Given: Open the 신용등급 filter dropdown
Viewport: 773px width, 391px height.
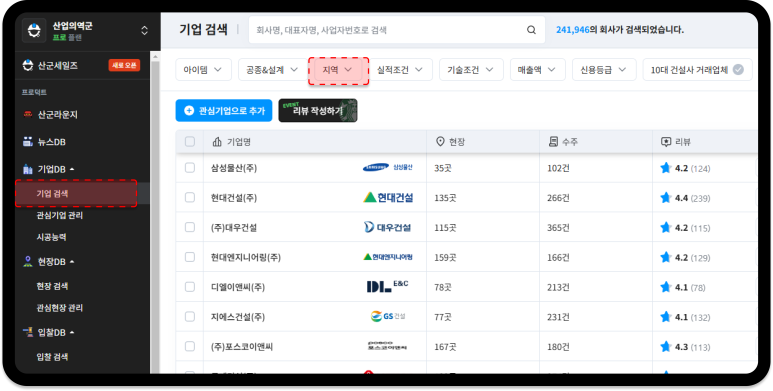Looking at the screenshot, I should 604,70.
